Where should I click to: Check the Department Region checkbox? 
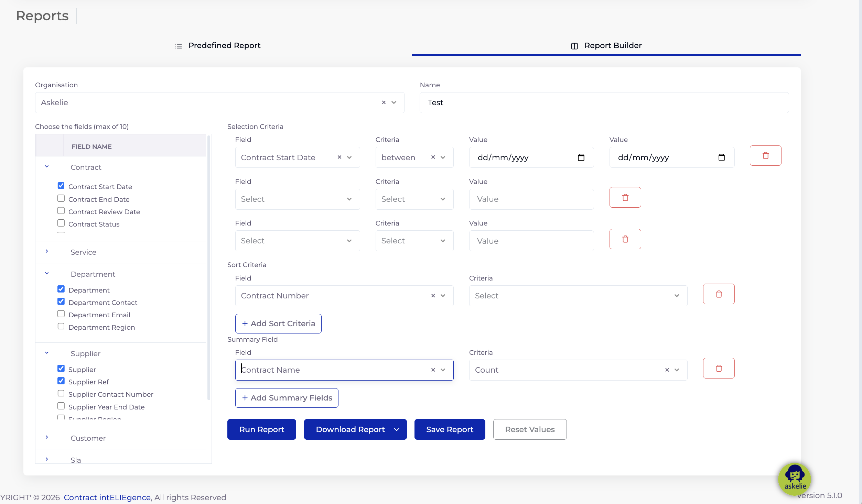click(x=61, y=326)
